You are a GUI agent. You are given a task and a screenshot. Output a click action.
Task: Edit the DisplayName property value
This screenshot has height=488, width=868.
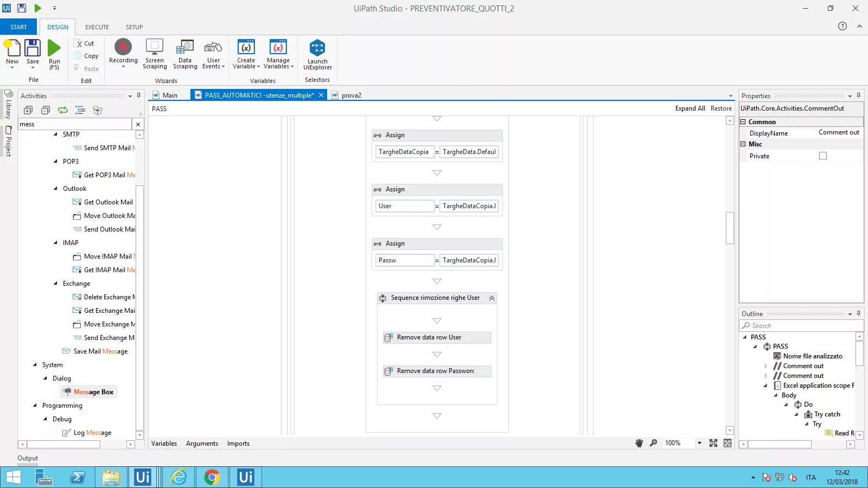(839, 133)
